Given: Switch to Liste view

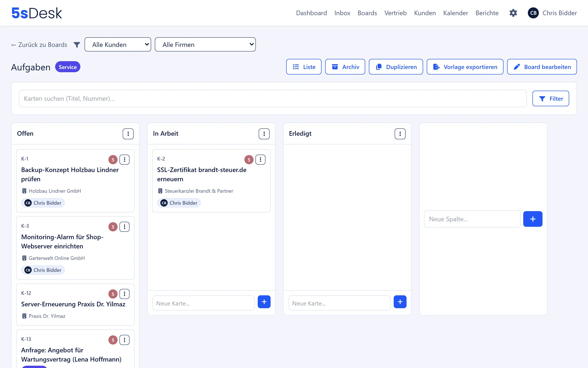Looking at the screenshot, I should click(x=304, y=67).
